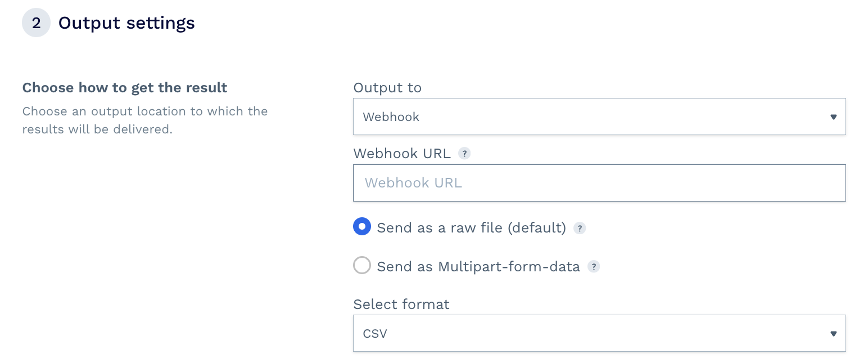Viewport: 868px width, 358px height.
Task: Click the 'Choose how to get the result' heading
Action: click(x=125, y=88)
